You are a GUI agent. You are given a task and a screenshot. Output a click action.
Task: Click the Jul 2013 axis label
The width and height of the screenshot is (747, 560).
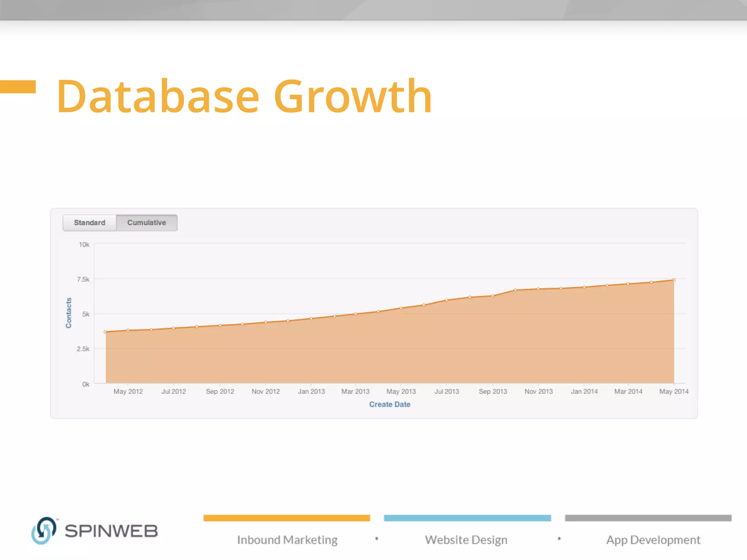(447, 392)
